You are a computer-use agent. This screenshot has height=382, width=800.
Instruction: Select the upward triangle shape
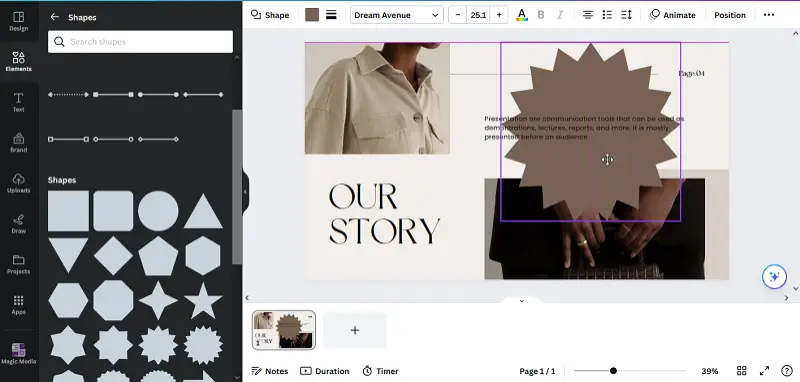[203, 211]
